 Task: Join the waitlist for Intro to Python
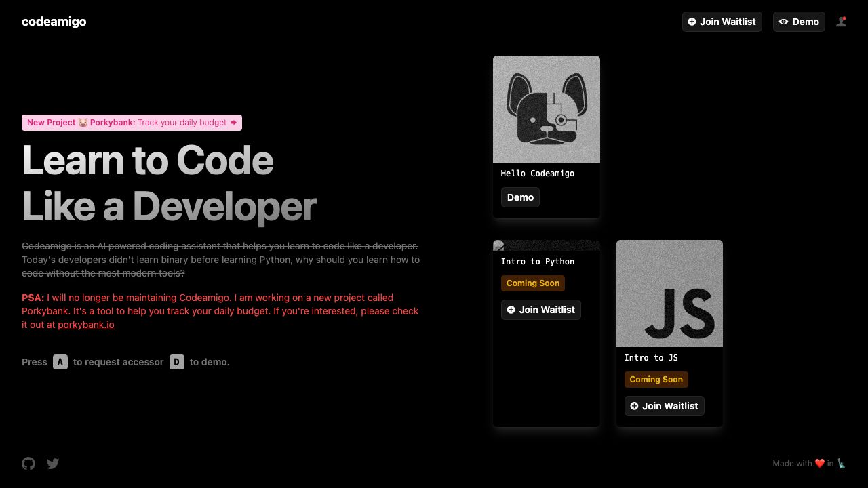coord(540,310)
